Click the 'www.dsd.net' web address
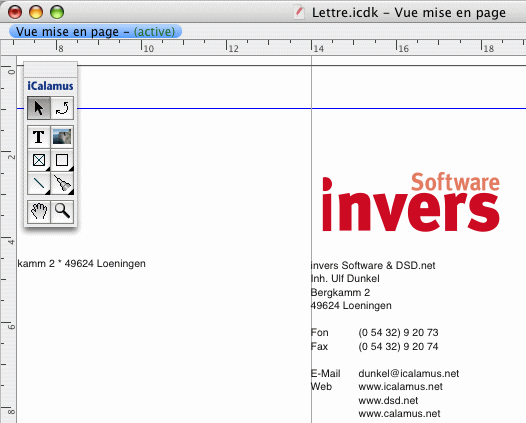 (388, 401)
